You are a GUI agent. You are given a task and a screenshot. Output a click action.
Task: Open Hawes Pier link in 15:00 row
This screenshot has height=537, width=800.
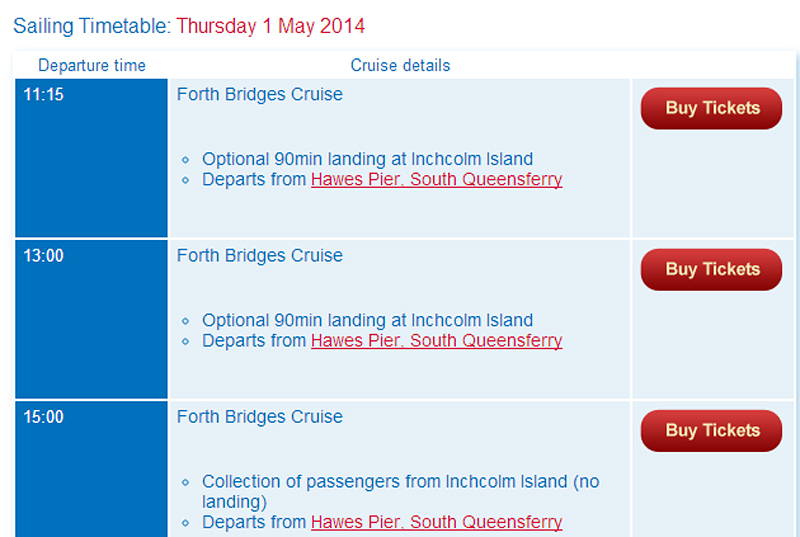(436, 522)
